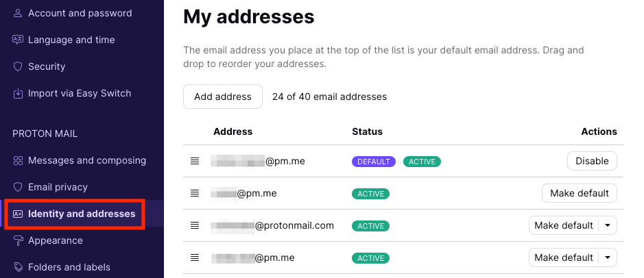The height and width of the screenshot is (278, 644).
Task: Click the Add address button
Action: [223, 97]
